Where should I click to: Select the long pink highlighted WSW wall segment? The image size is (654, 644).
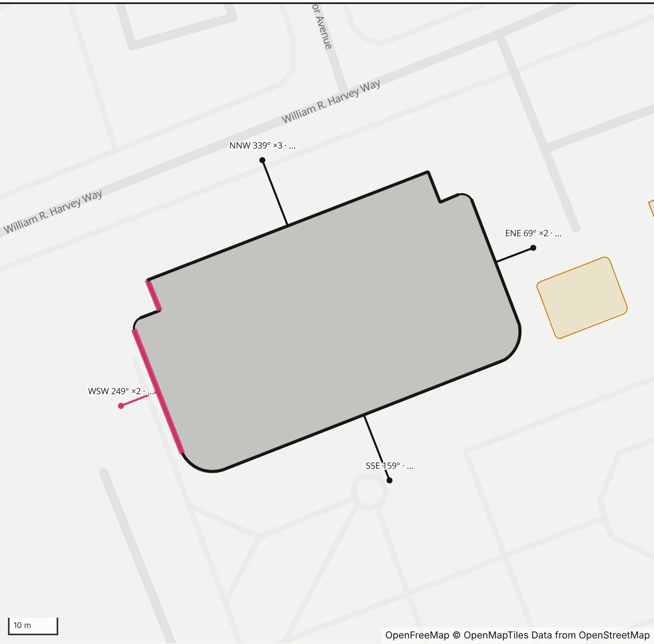click(x=158, y=391)
